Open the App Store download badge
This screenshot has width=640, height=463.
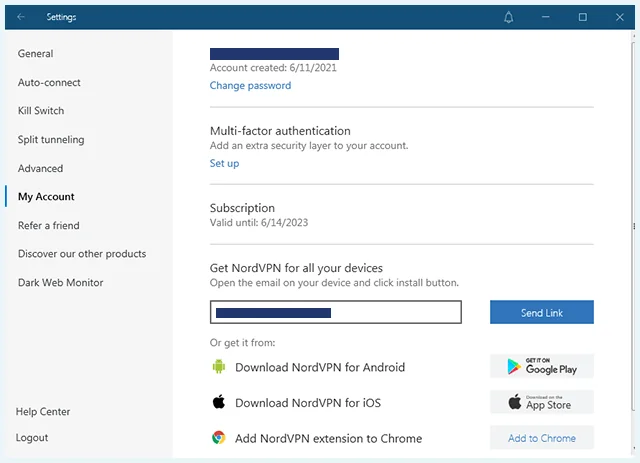[x=542, y=402]
